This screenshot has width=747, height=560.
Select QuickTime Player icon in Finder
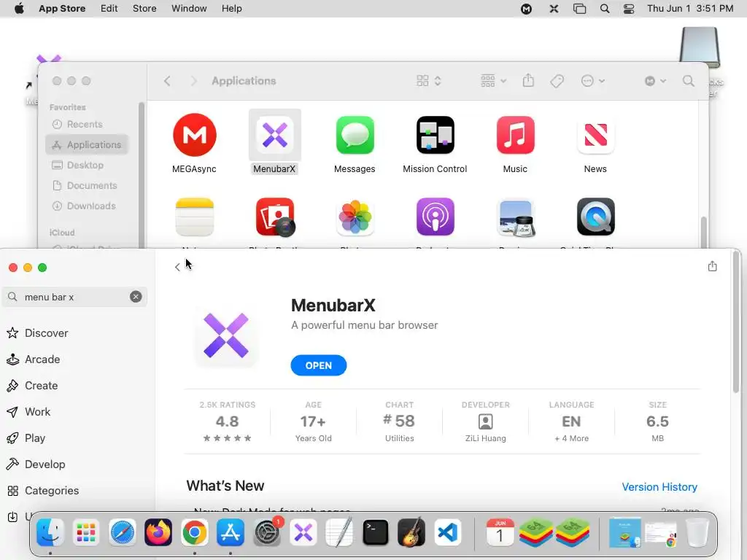595,217
